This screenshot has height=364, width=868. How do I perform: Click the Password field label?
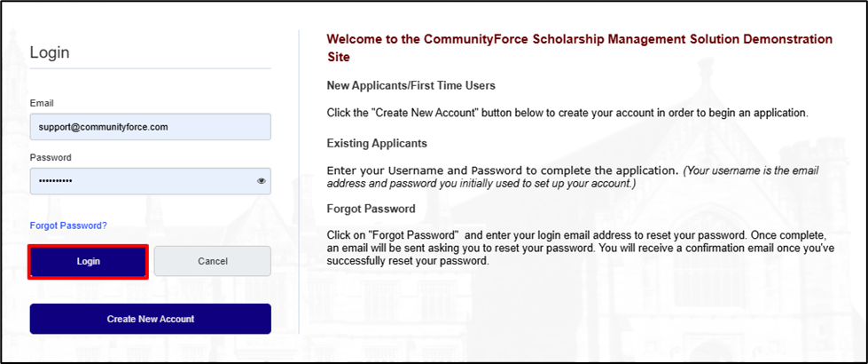51,157
